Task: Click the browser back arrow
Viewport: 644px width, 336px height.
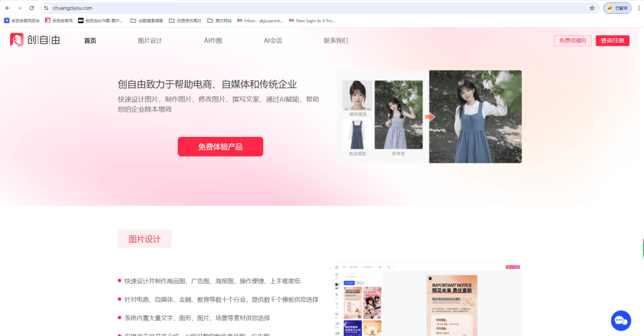Action: pos(7,8)
